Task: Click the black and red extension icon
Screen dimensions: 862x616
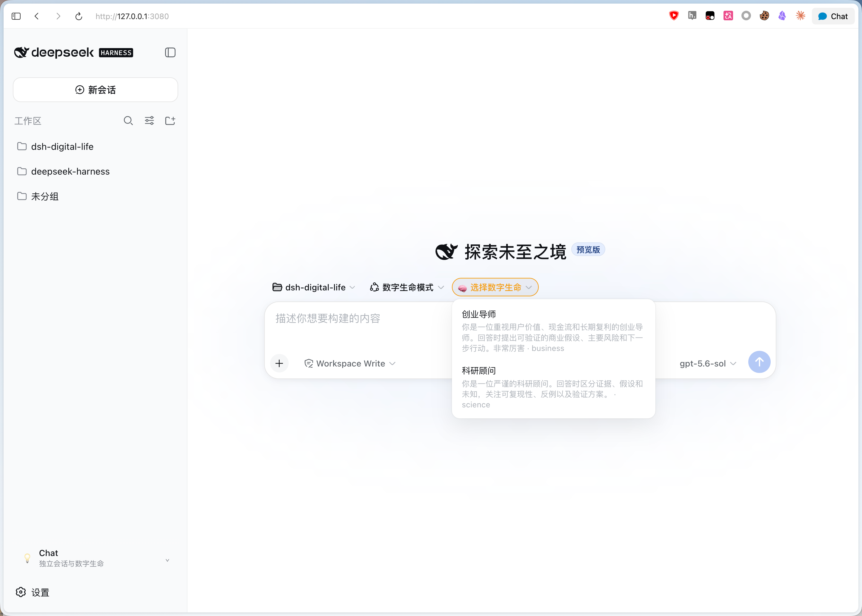Action: (710, 16)
